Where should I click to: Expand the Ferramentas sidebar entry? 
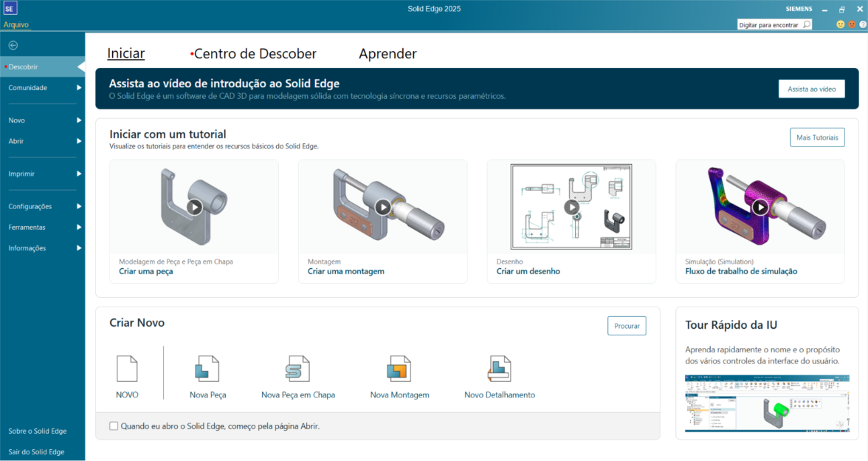(x=27, y=227)
